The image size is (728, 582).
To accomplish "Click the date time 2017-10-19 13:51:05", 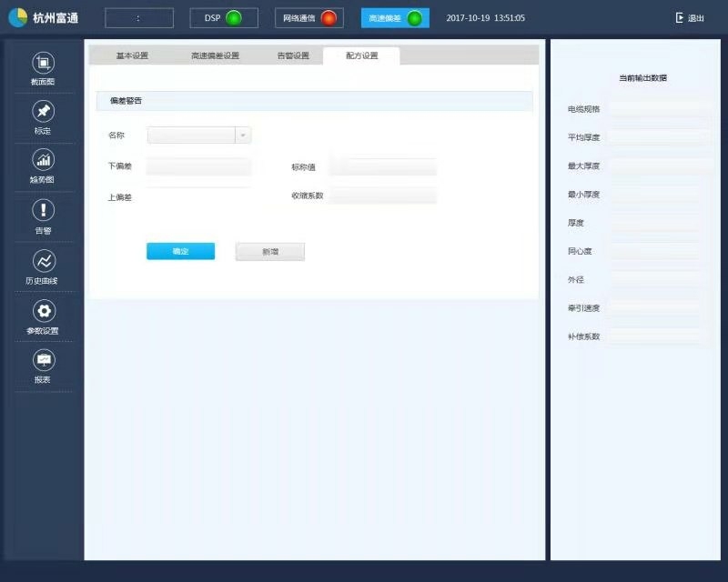I will tap(486, 18).
